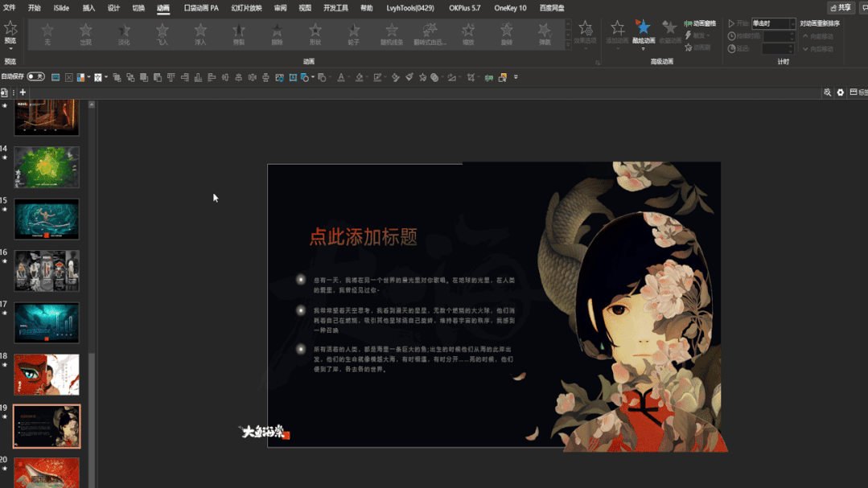Apply the 擦除 (Wipe) animation
868x488 pixels.
click(277, 33)
